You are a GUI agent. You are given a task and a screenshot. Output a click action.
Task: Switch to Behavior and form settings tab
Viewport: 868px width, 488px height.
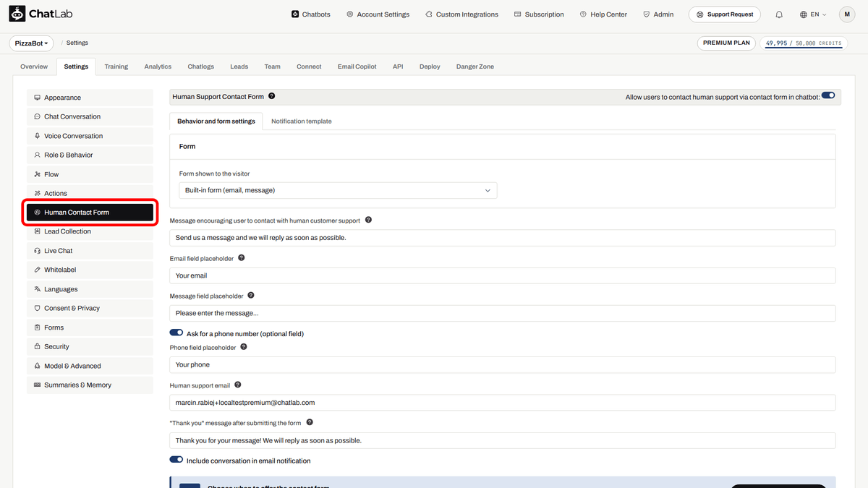pos(216,121)
